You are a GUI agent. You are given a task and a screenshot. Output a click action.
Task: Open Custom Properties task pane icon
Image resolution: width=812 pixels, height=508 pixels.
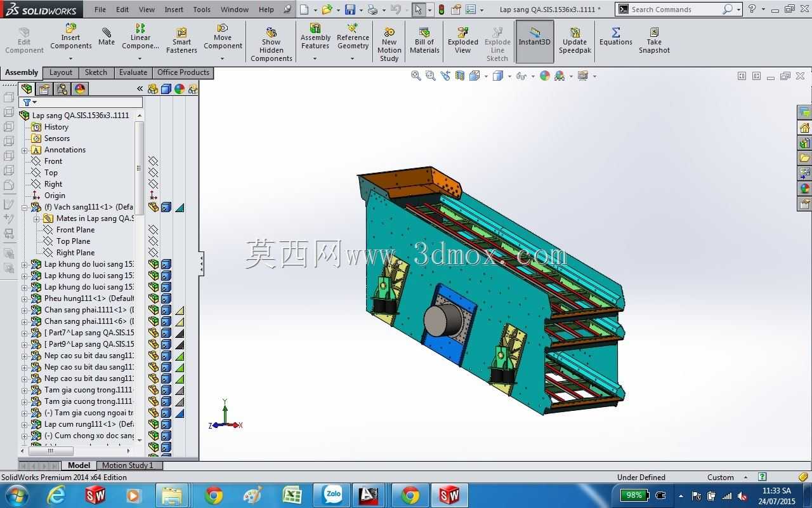[805, 204]
